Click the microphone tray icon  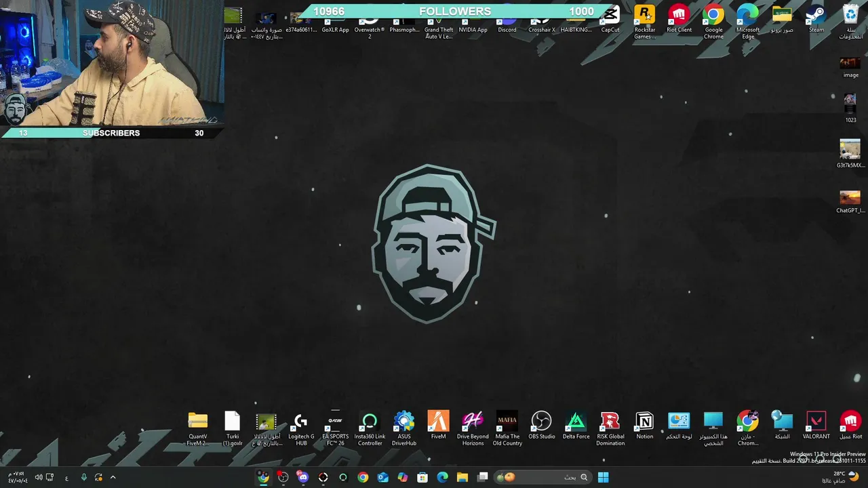click(84, 477)
